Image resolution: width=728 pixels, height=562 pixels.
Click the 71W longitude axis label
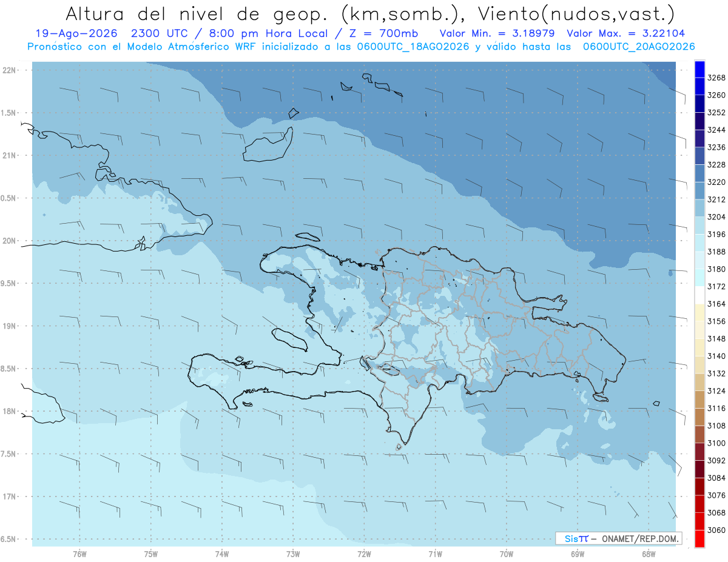[435, 554]
